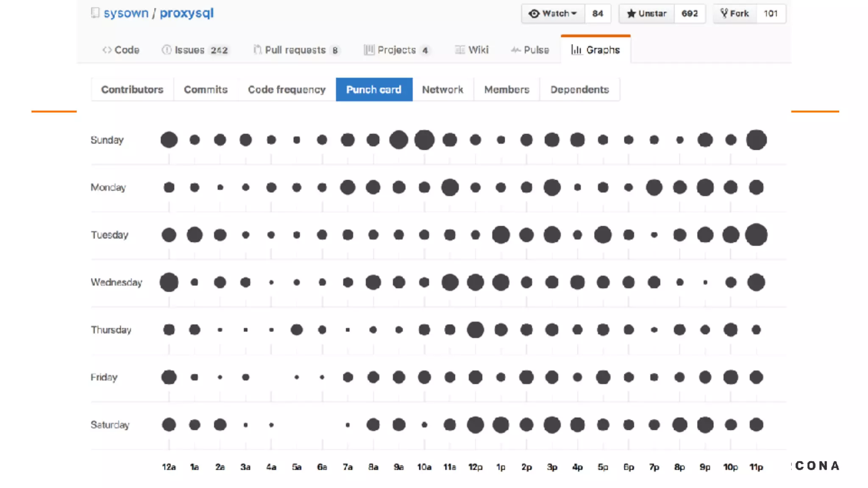View the 692 stargazers count
Screen dimensions: 868x488
click(690, 14)
